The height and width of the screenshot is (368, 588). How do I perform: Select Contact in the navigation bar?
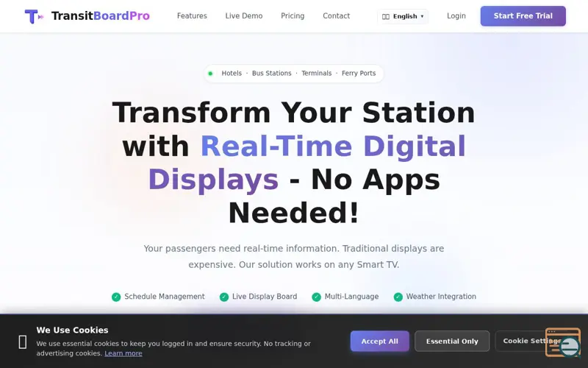tap(337, 16)
